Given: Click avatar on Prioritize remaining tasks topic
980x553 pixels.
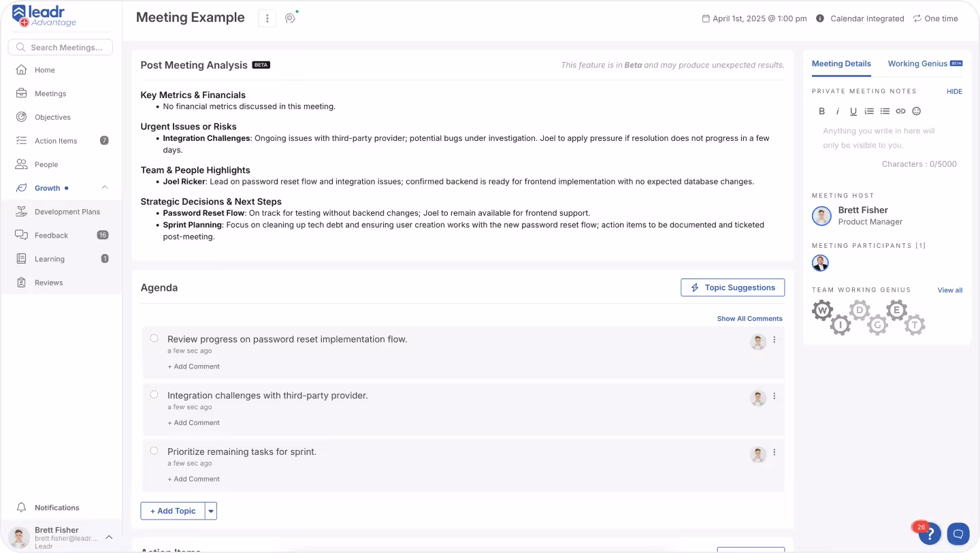Looking at the screenshot, I should pyautogui.click(x=758, y=454).
